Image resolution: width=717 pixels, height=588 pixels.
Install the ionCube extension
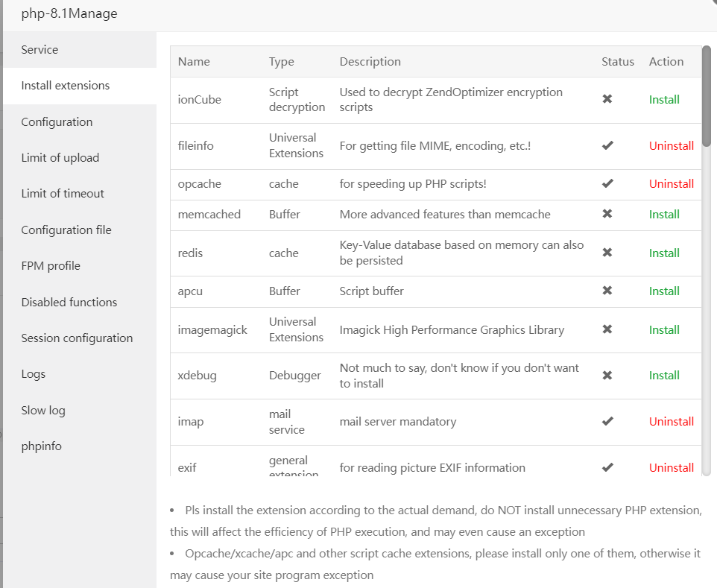pyautogui.click(x=664, y=99)
